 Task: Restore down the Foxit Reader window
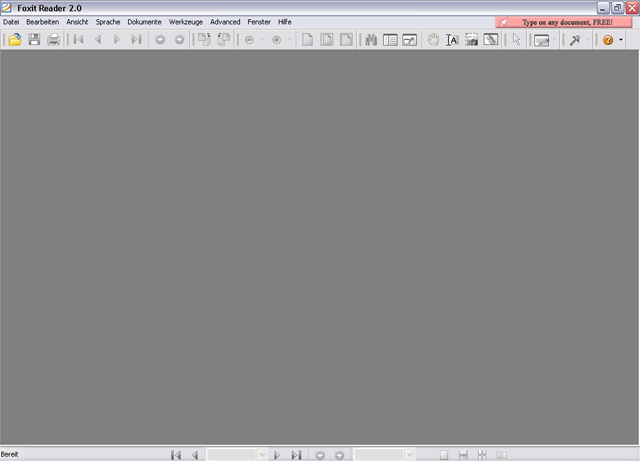618,8
